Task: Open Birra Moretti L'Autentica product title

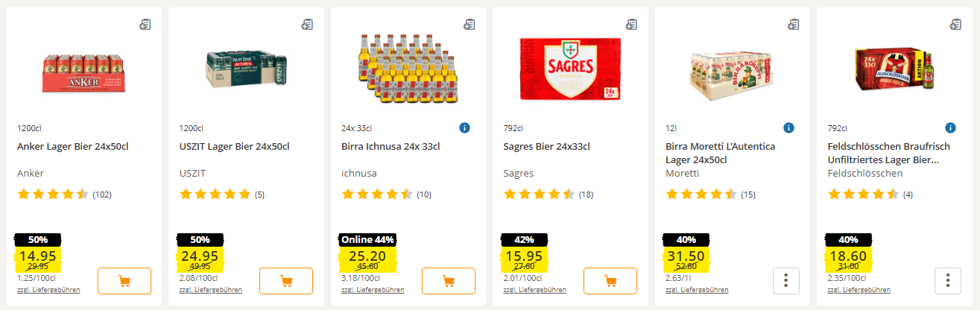Action: 720,153
